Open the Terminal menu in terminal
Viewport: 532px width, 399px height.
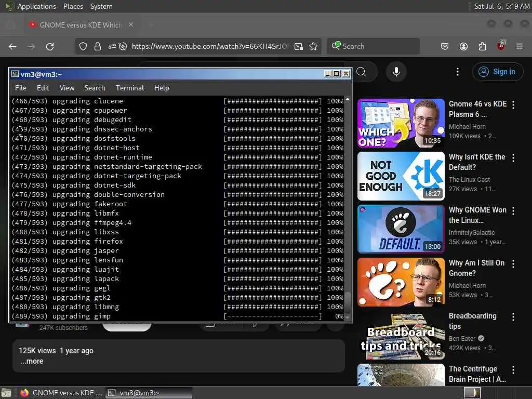130,88
